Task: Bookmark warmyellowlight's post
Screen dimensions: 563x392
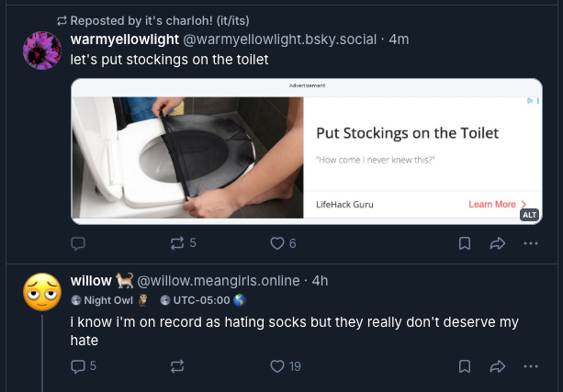Action: click(465, 243)
